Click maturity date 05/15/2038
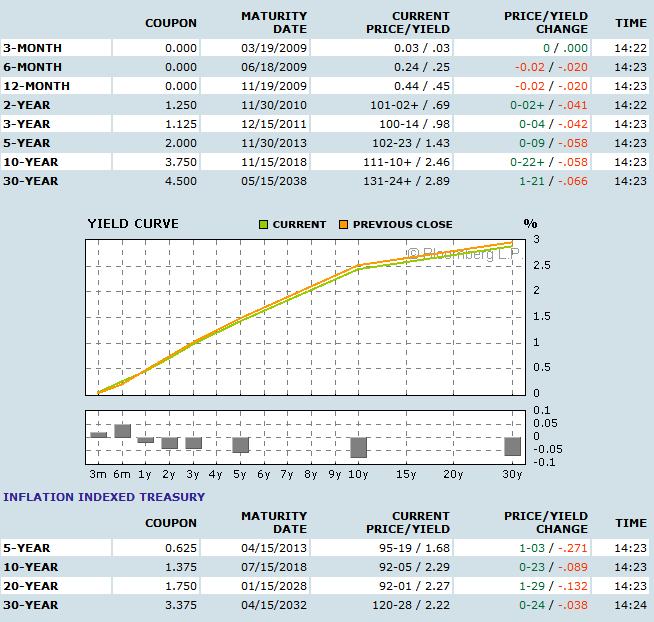Image resolution: width=654 pixels, height=622 pixels. (x=274, y=181)
